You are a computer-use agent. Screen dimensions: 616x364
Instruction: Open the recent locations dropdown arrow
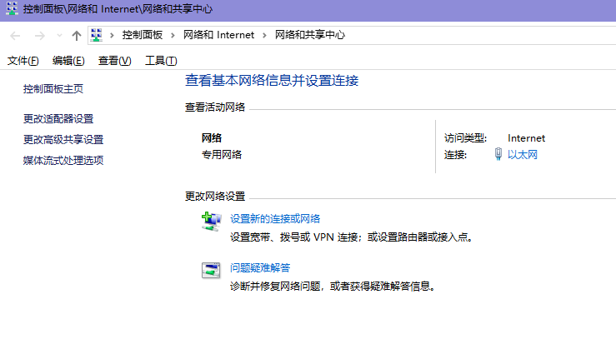click(x=59, y=36)
